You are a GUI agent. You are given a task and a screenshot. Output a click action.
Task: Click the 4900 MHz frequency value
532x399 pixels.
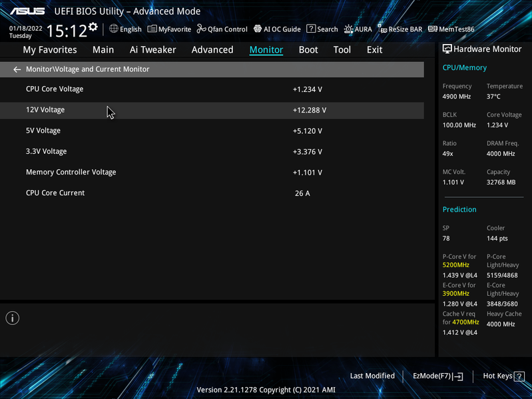[457, 97]
